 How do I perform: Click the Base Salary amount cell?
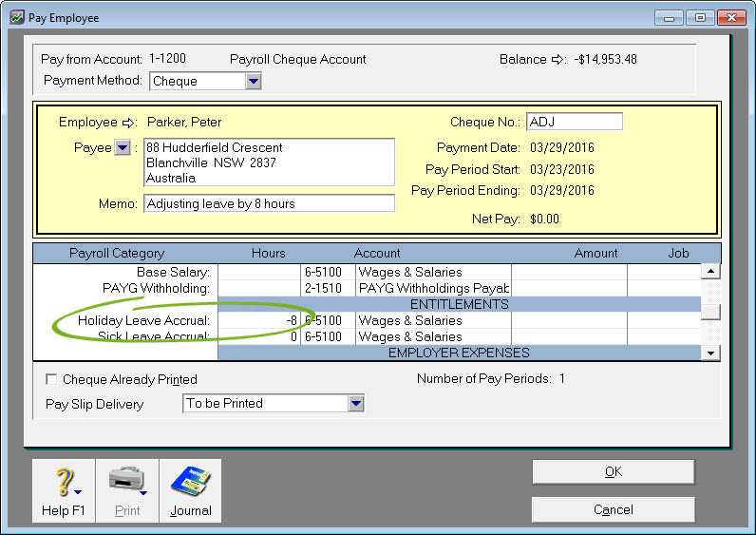(568, 273)
